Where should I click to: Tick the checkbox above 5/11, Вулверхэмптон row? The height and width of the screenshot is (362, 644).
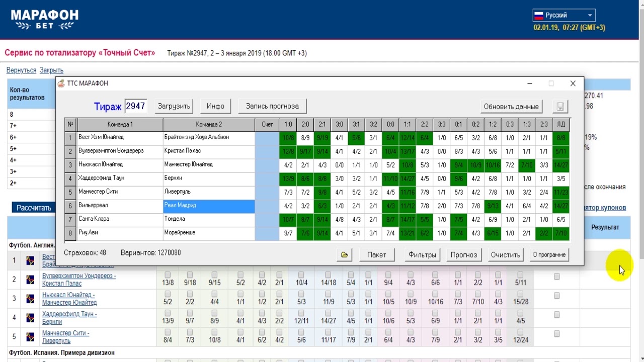520,275
